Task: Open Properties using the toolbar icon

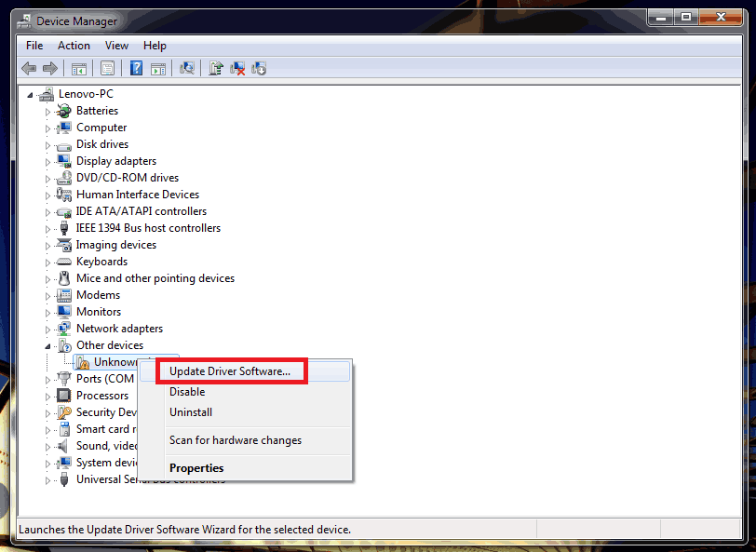Action: point(107,67)
